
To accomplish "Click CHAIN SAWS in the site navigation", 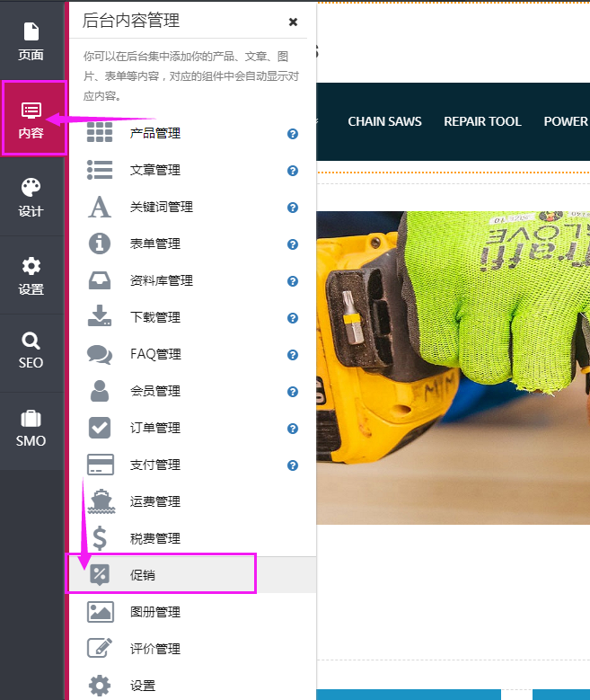I will click(x=384, y=122).
